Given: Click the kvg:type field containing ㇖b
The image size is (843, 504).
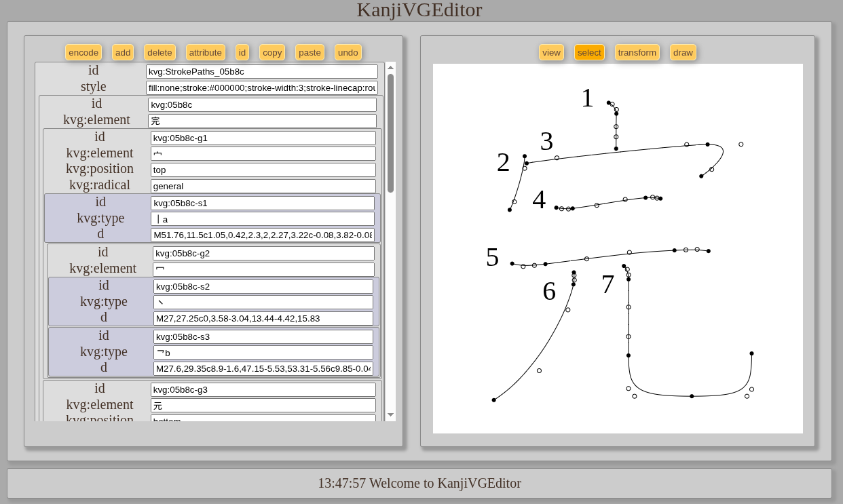Looking at the screenshot, I should (263, 353).
